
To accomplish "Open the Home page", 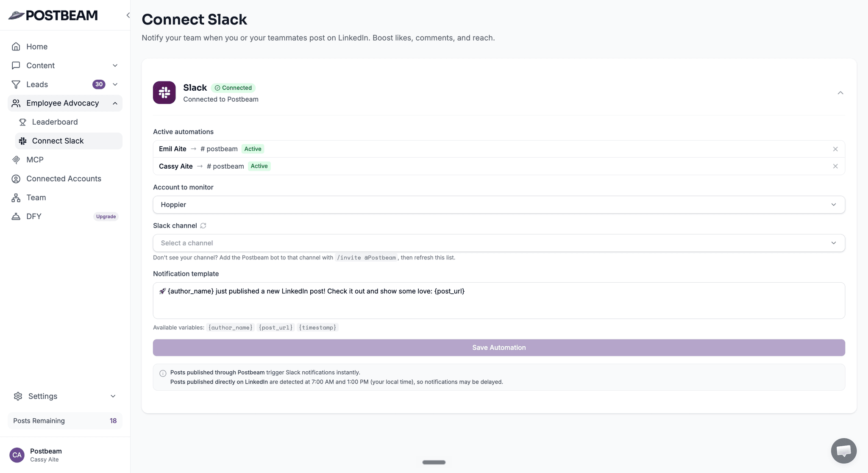I will click(x=65, y=47).
